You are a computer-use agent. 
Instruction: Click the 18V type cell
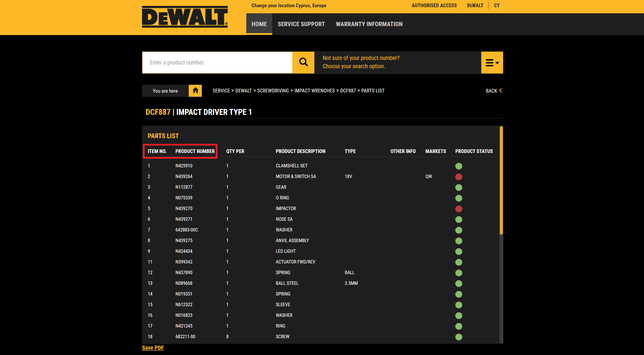coord(348,177)
